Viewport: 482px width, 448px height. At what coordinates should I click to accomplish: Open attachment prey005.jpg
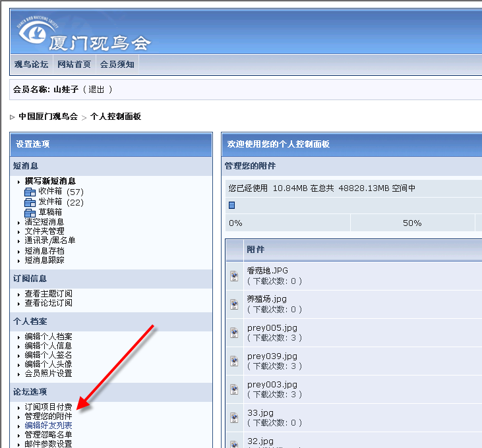(x=272, y=327)
